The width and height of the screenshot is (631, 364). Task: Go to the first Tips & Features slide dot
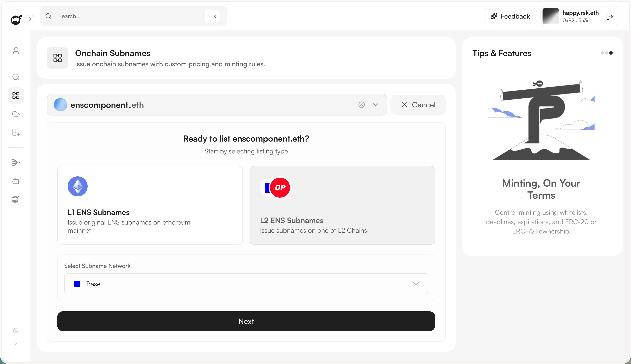coord(603,53)
